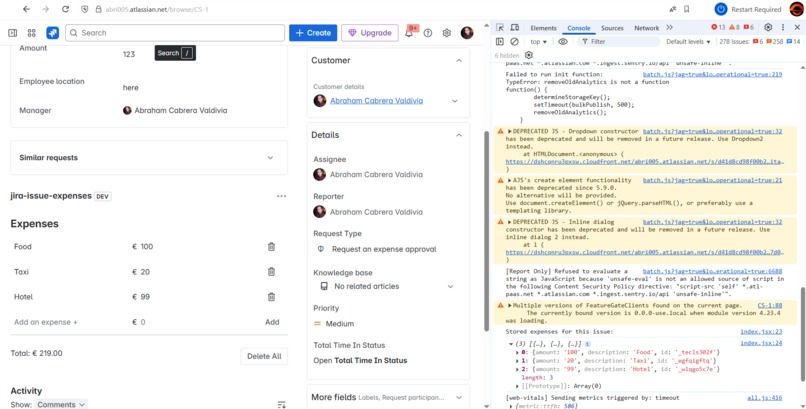Click the Add expense button
This screenshot has width=806, height=409.
coord(272,322)
